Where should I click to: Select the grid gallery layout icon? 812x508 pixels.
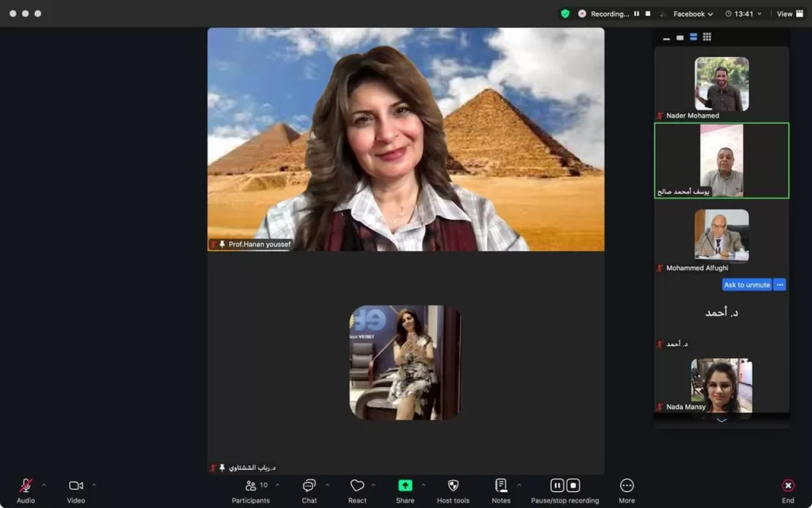pos(707,37)
